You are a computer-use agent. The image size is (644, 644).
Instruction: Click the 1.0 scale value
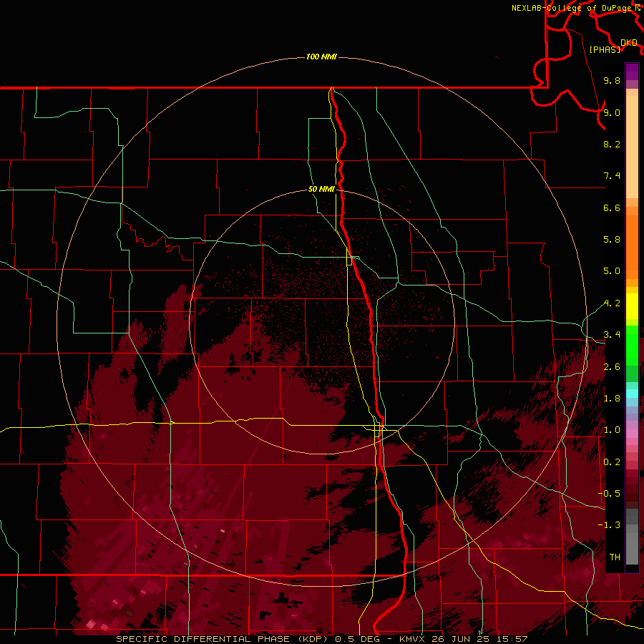[x=612, y=430]
